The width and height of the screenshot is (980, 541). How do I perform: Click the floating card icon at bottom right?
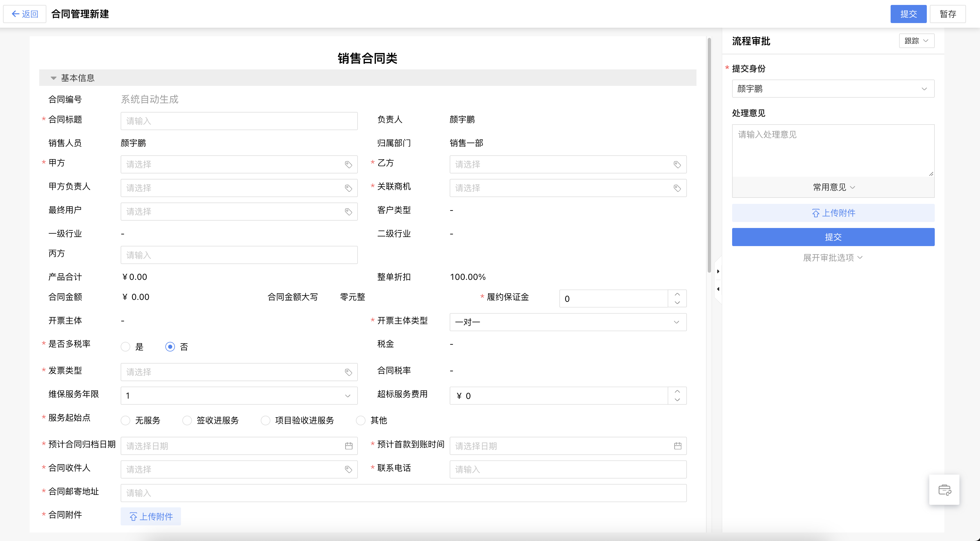click(944, 490)
